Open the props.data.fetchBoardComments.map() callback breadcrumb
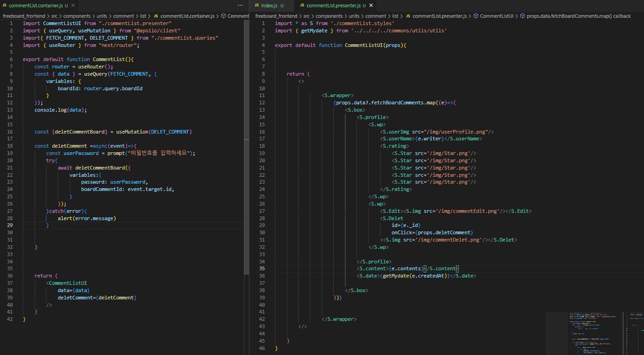Screen dimensions: 644x355 click(x=575, y=16)
